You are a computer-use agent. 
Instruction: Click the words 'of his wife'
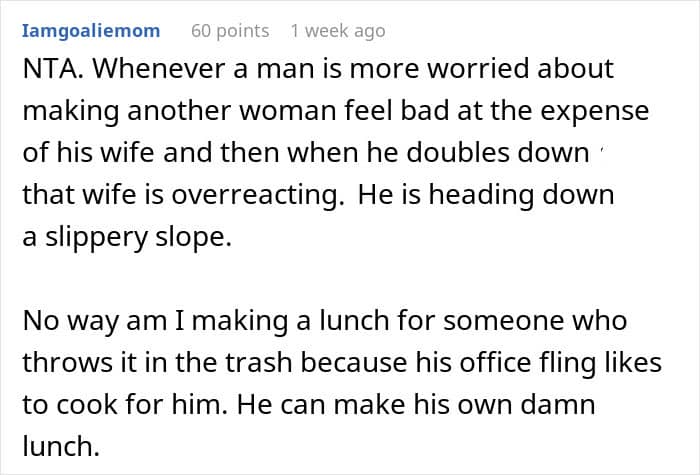point(87,152)
